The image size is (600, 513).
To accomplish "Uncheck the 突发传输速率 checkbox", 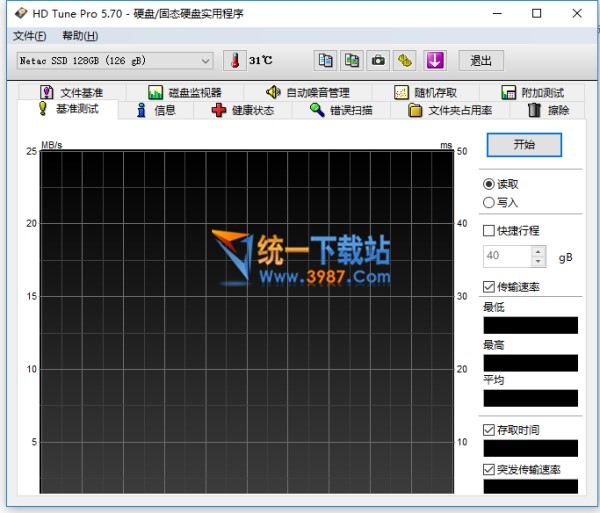I will 489,469.
